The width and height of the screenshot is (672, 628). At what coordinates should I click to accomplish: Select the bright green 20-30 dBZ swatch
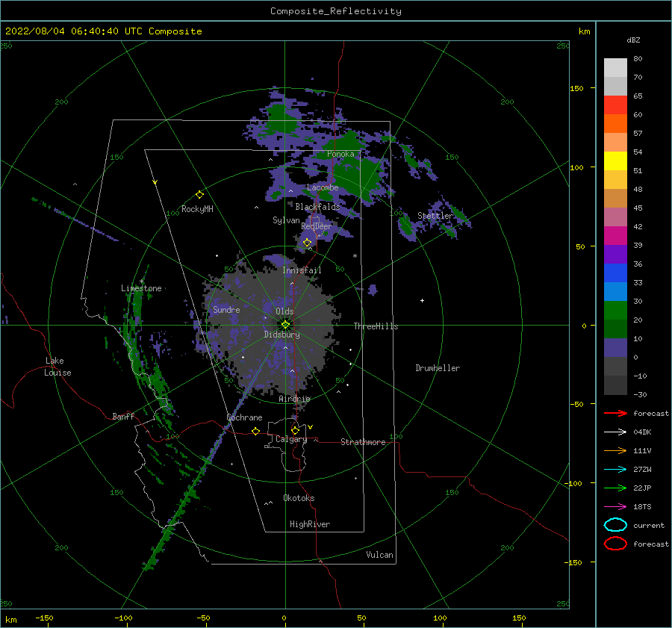[x=615, y=311]
